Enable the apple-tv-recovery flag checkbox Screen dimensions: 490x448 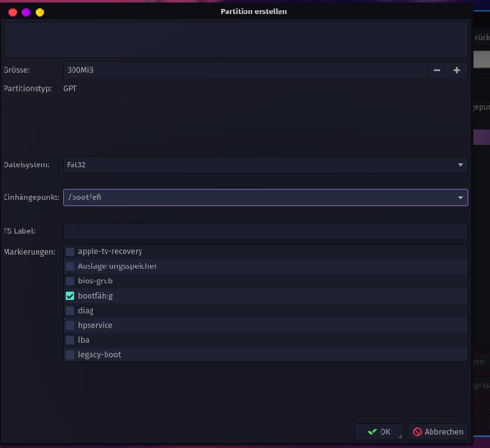[x=70, y=251]
